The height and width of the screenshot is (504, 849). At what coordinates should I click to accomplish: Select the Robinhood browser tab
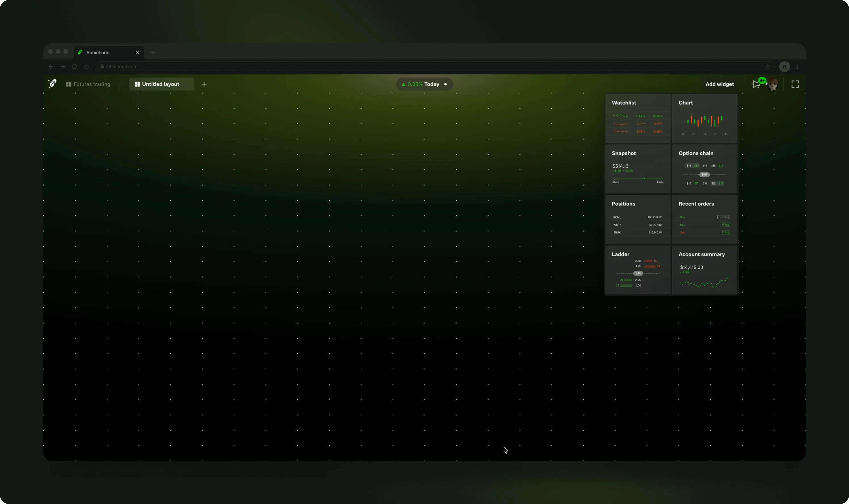[x=109, y=52]
